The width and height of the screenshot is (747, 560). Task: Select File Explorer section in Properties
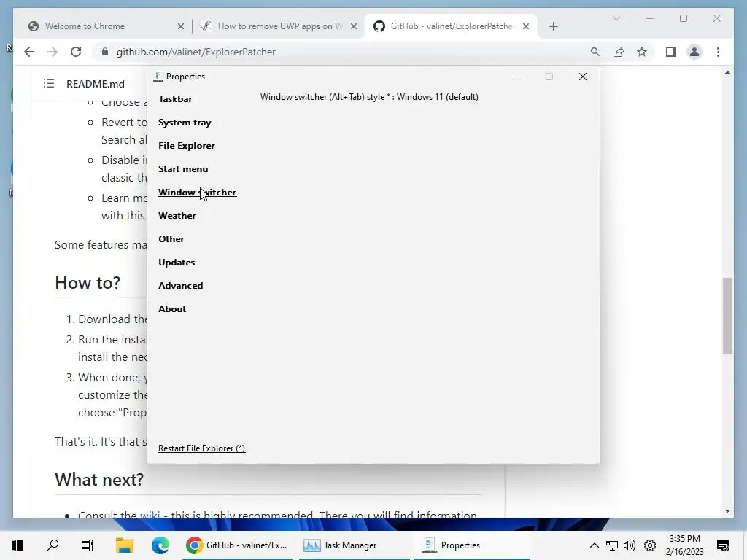(x=186, y=146)
